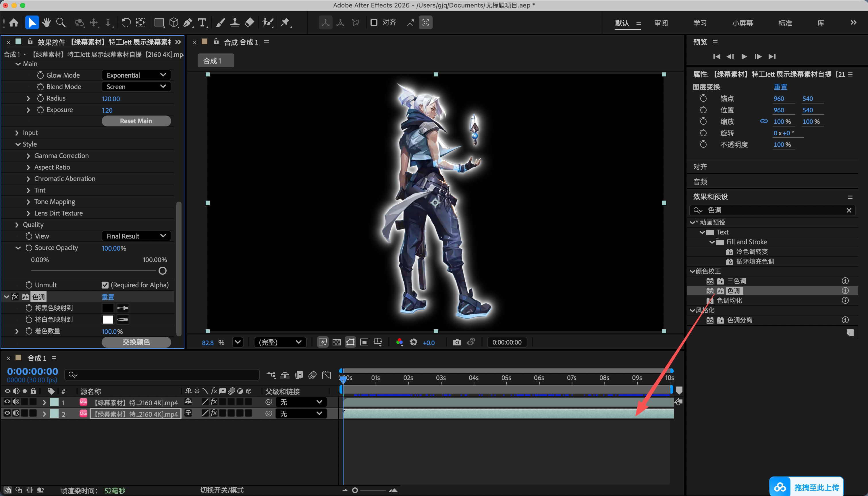
Task: Uncheck Unmult Required for Alpha checkbox
Action: tap(105, 285)
